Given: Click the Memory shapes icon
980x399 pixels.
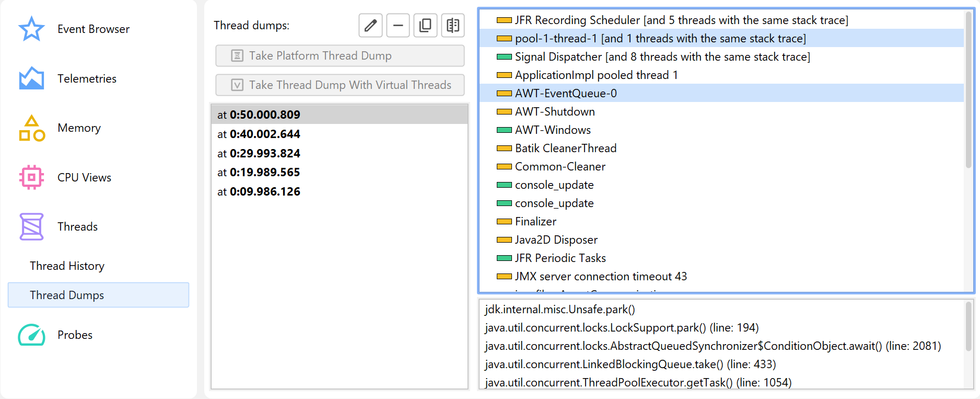Looking at the screenshot, I should tap(31, 128).
